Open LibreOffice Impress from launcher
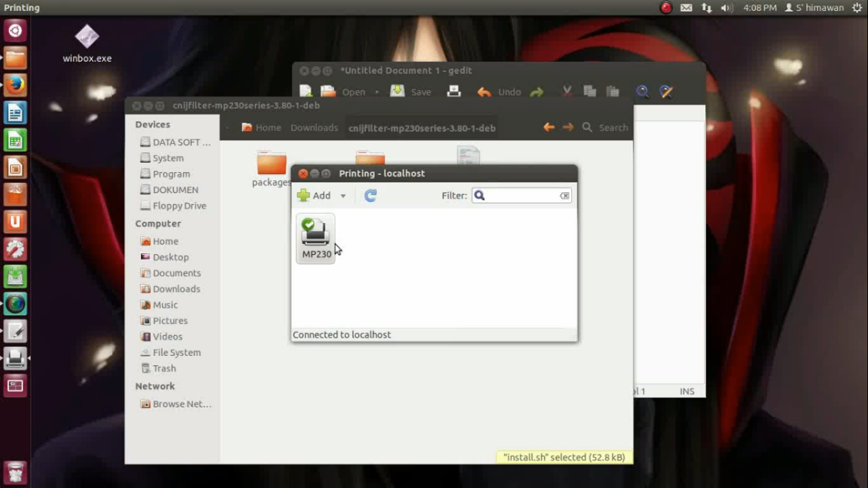The width and height of the screenshot is (868, 488). (15, 167)
